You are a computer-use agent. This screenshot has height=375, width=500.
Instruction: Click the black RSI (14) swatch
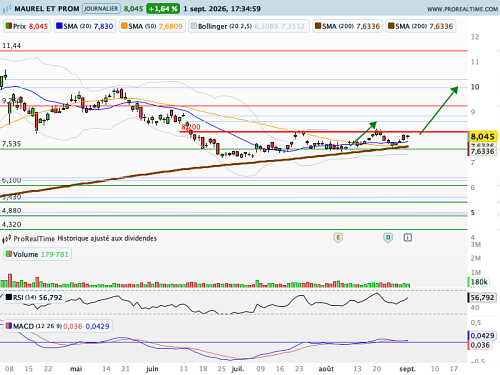9,297
